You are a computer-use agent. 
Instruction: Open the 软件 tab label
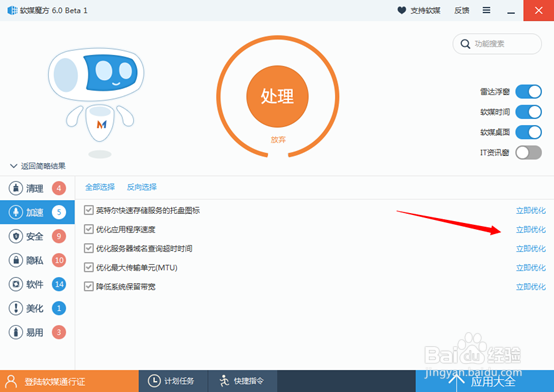click(35, 285)
